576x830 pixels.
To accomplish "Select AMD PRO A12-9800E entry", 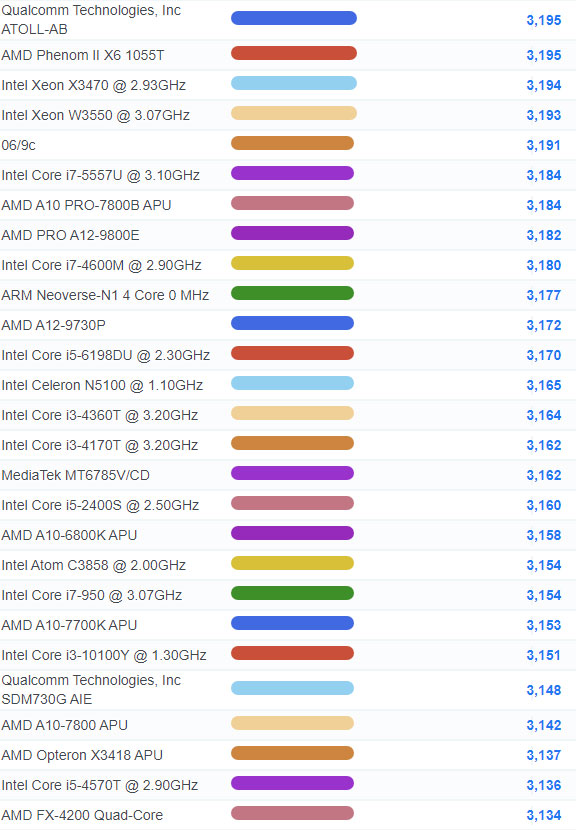I will point(70,235).
